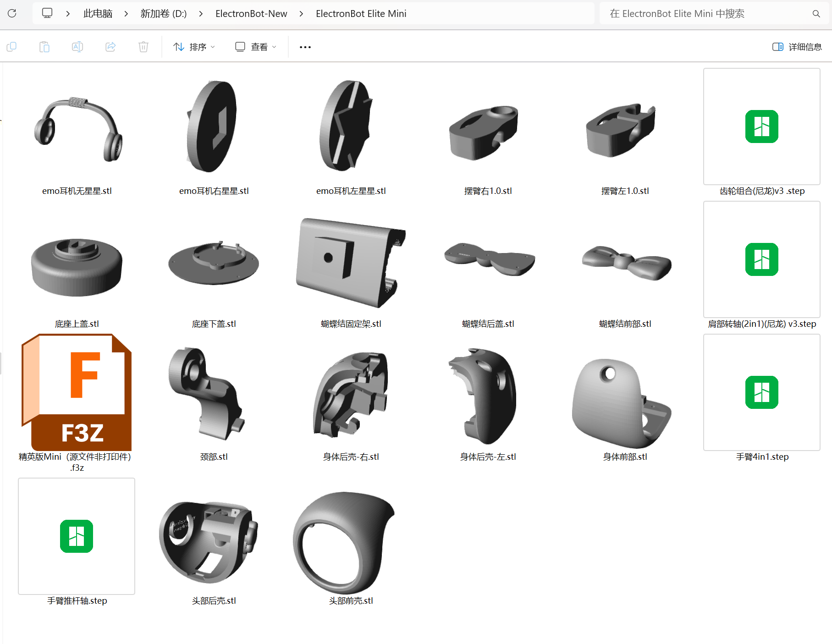832x644 pixels.
Task: Select the 蝴蝶结固定架.stl thumbnail
Action: click(351, 262)
